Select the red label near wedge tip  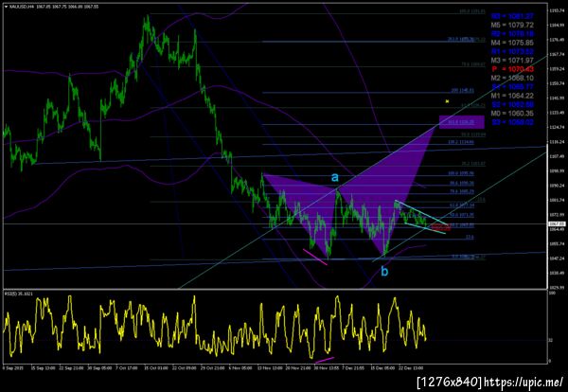(441, 227)
